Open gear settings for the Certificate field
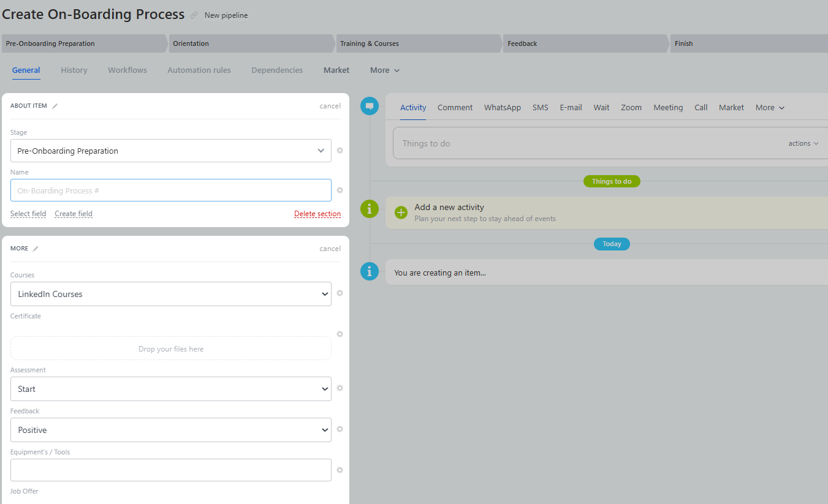 [x=340, y=334]
